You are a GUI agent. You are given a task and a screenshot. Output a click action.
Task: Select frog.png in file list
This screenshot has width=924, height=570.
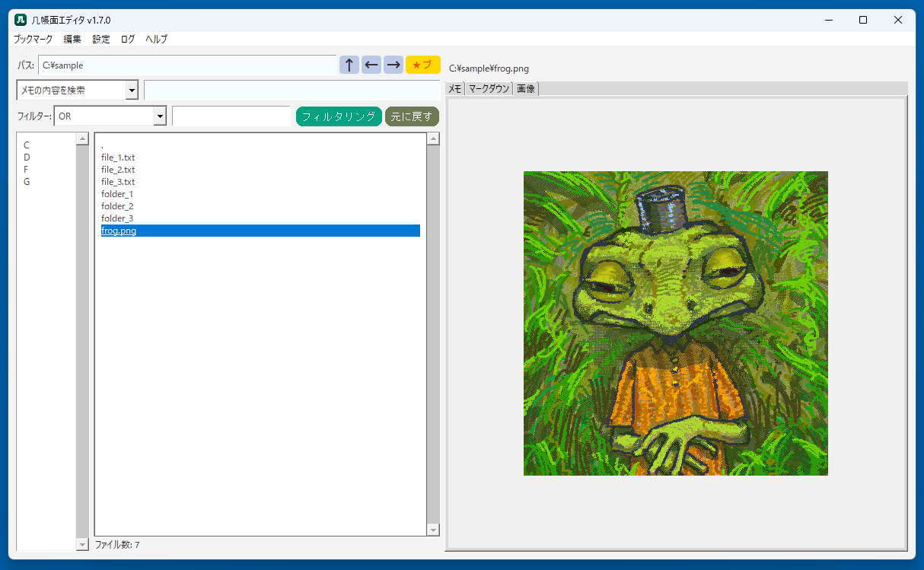(260, 231)
